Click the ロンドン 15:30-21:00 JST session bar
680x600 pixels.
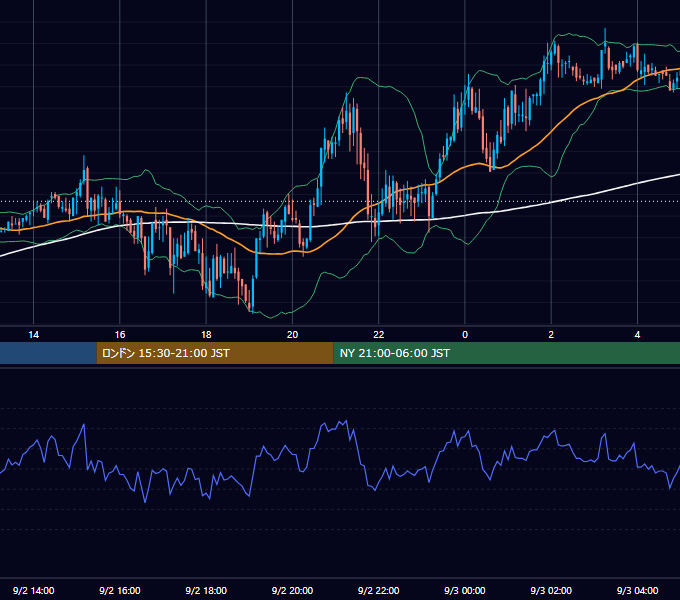[x=215, y=353]
